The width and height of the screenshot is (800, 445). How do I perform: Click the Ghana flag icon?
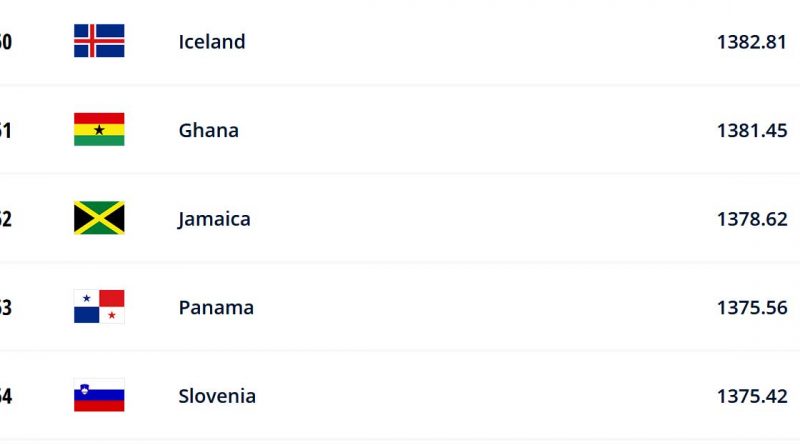[x=99, y=130]
